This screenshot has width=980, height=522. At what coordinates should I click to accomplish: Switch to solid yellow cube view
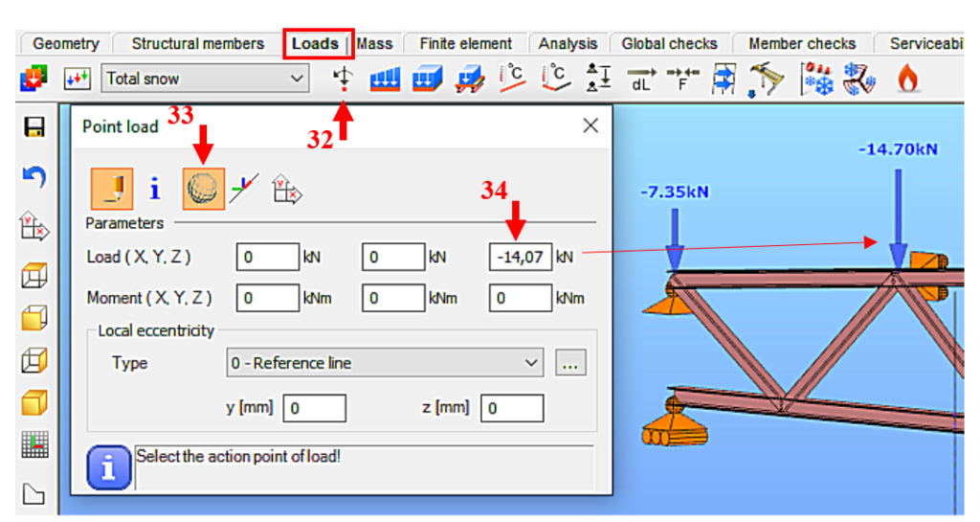(x=34, y=318)
